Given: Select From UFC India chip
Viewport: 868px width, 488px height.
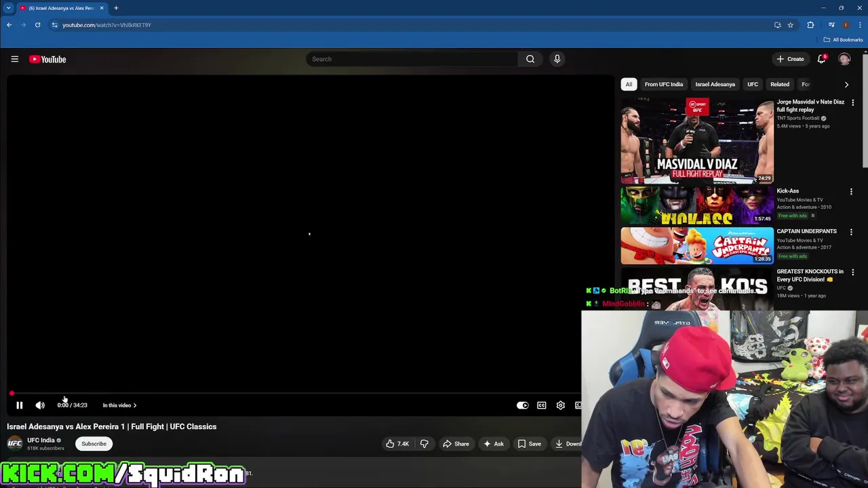Looking at the screenshot, I should [x=663, y=85].
